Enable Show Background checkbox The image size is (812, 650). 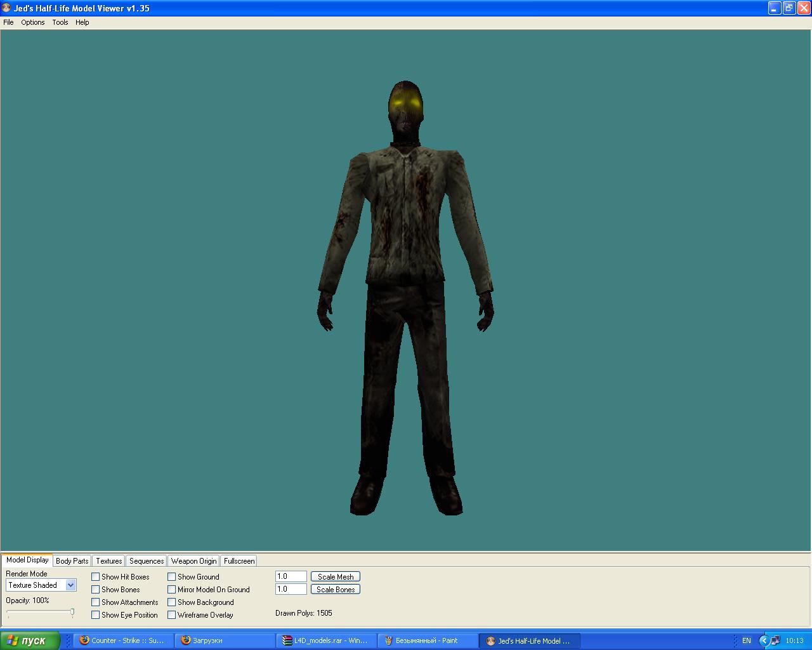(172, 602)
